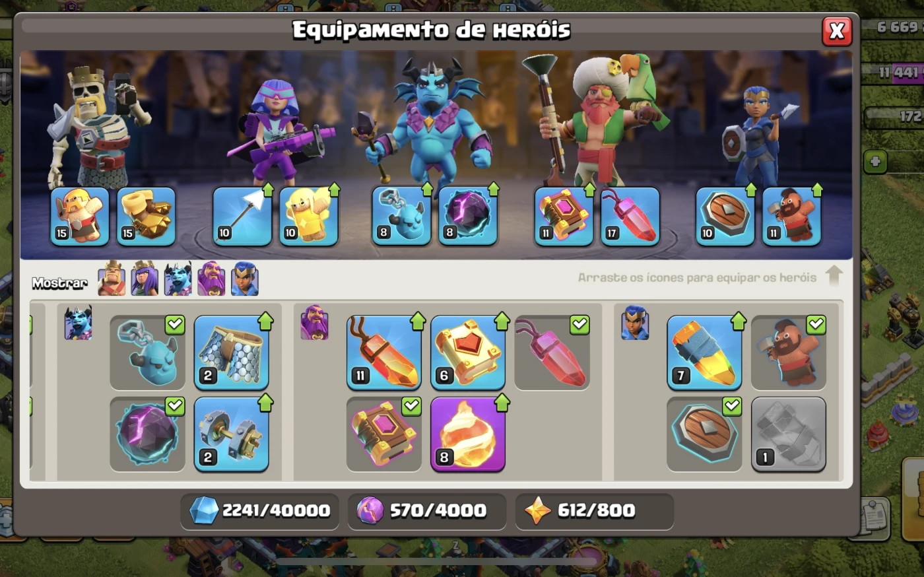The width and height of the screenshot is (924, 577).
Task: Select the Rage Vial equipment level 17
Action: [x=630, y=217]
